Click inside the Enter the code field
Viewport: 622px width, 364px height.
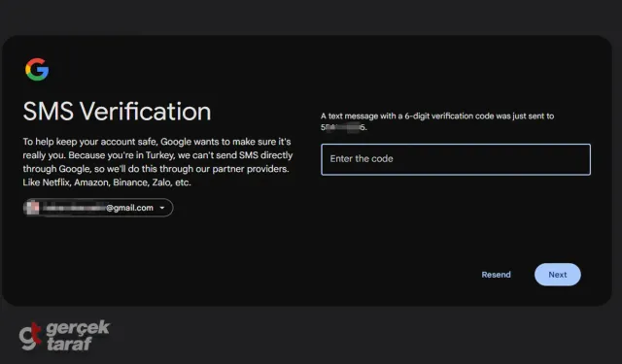point(456,159)
